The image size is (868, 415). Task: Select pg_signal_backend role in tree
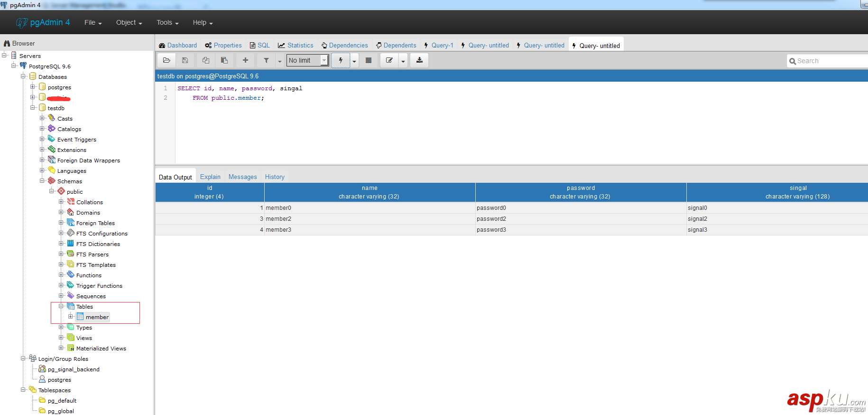74,369
